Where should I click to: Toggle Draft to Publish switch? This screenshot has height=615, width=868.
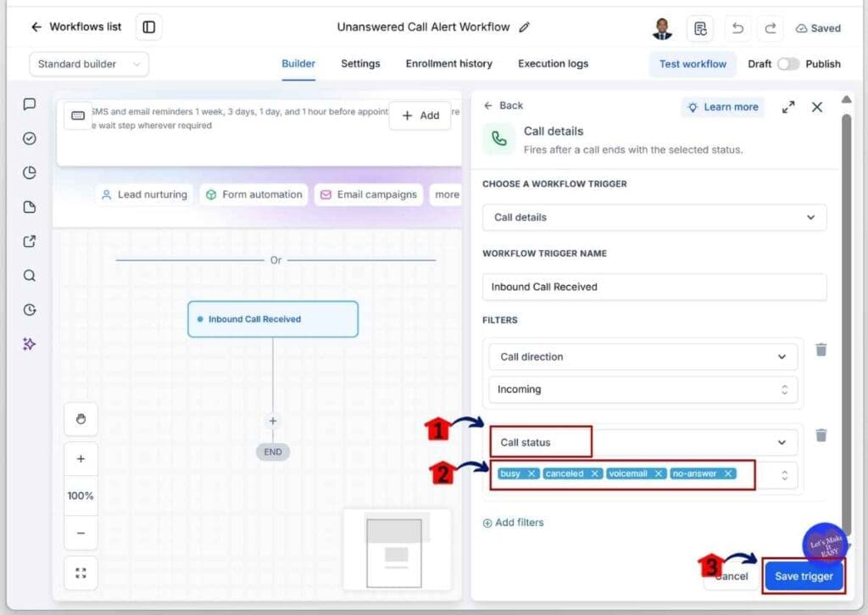tap(788, 64)
